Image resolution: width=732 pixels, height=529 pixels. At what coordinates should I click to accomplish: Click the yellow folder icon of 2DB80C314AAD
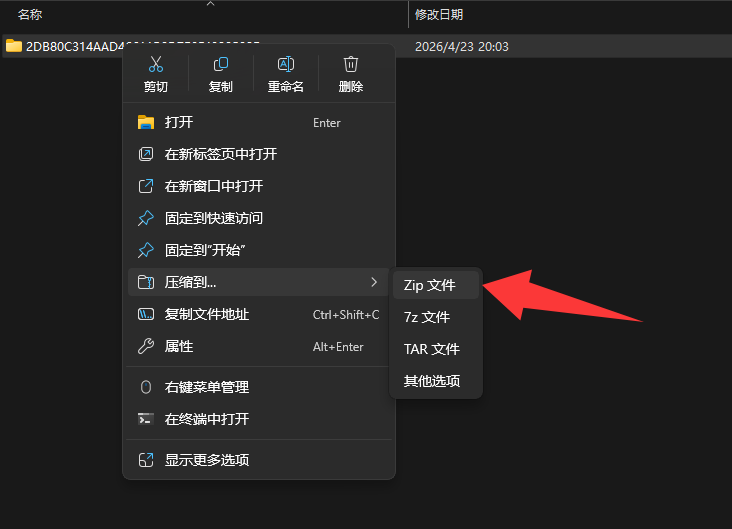[x=14, y=46]
